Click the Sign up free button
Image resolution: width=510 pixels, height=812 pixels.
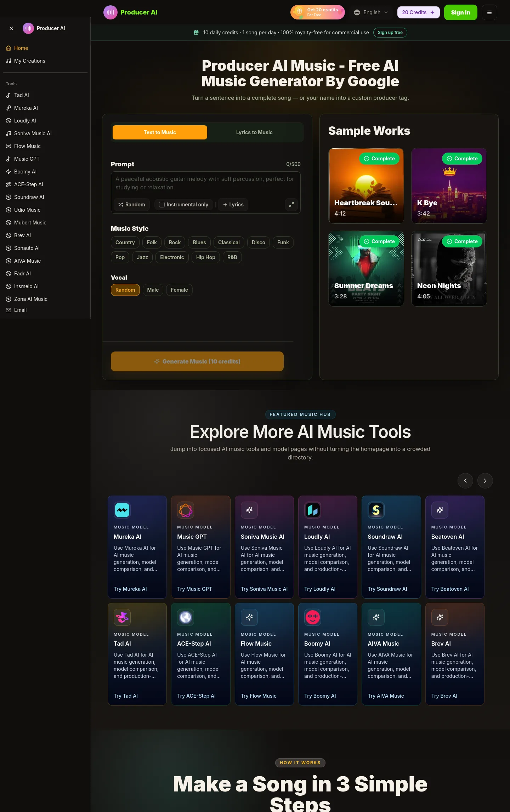(390, 33)
